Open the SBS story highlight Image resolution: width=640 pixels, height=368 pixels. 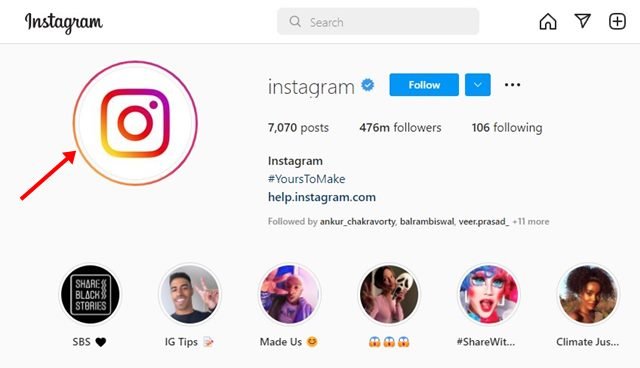pyautogui.click(x=90, y=294)
